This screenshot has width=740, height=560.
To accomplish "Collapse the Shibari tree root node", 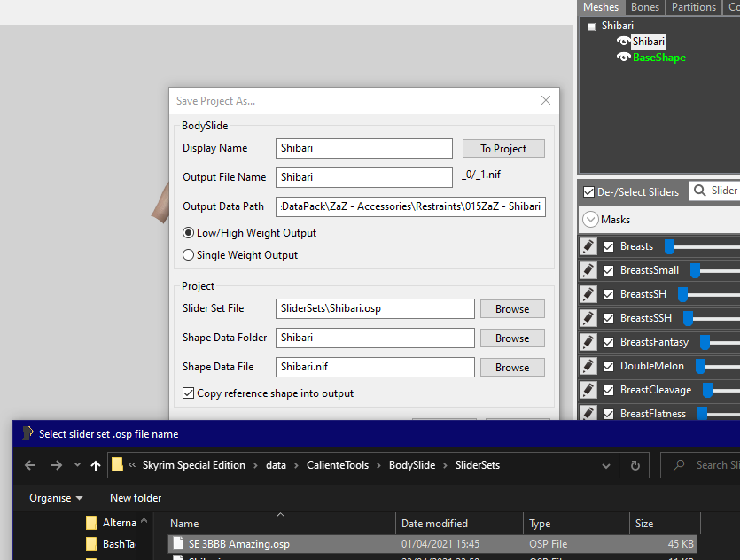I will 591,27.
